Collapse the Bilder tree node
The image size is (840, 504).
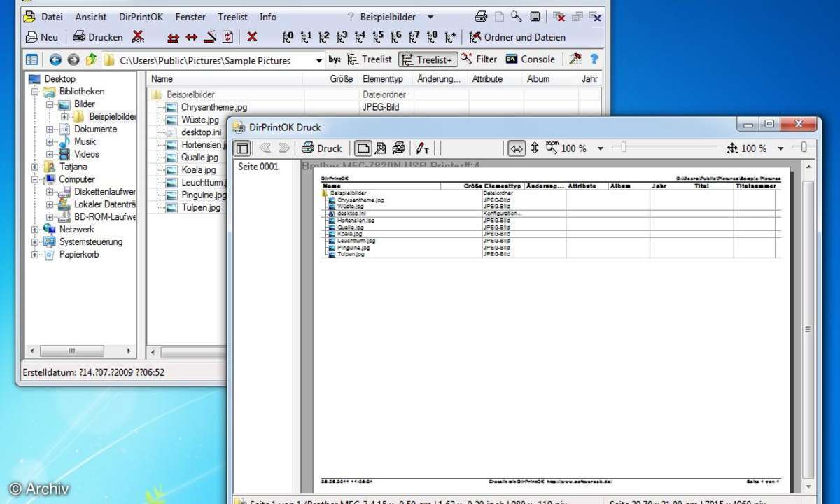click(x=50, y=104)
